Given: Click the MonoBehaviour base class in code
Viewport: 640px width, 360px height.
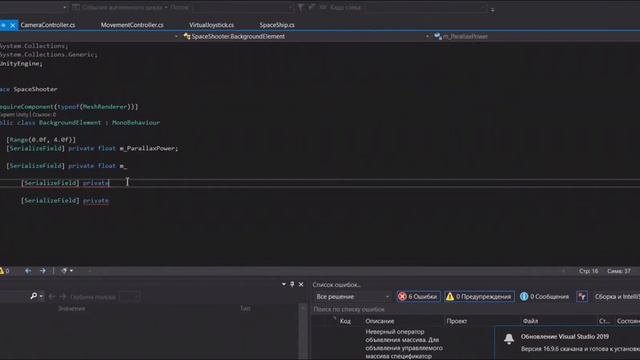Looking at the screenshot, I should click(x=136, y=122).
